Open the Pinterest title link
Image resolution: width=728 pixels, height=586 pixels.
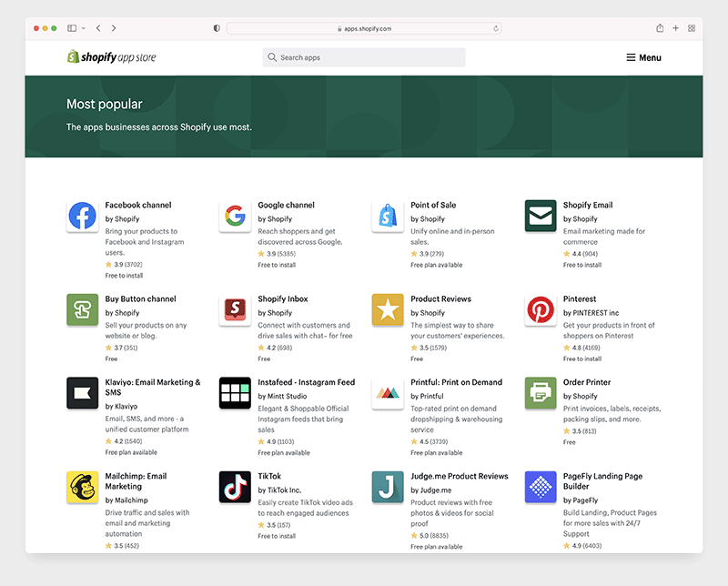(x=580, y=298)
